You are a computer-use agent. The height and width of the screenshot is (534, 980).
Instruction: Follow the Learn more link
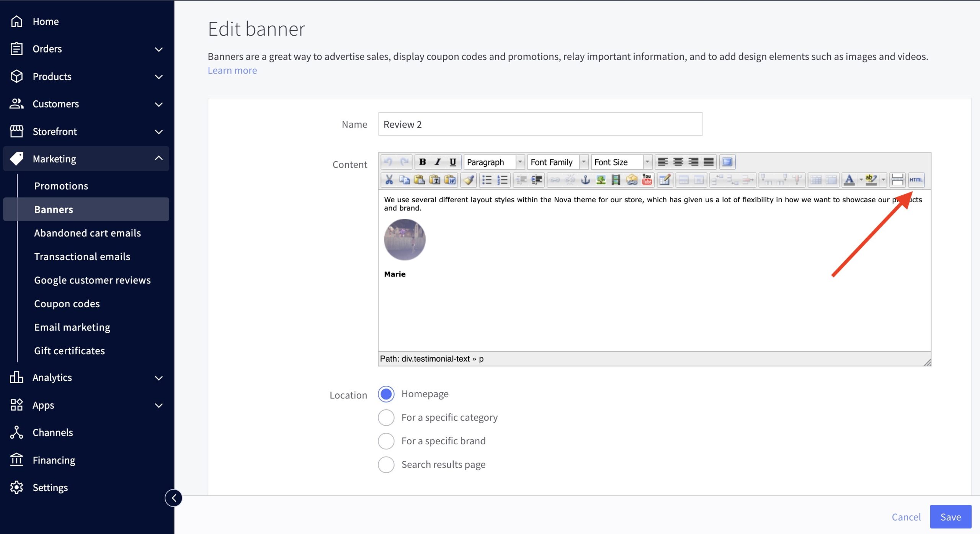[x=232, y=70]
